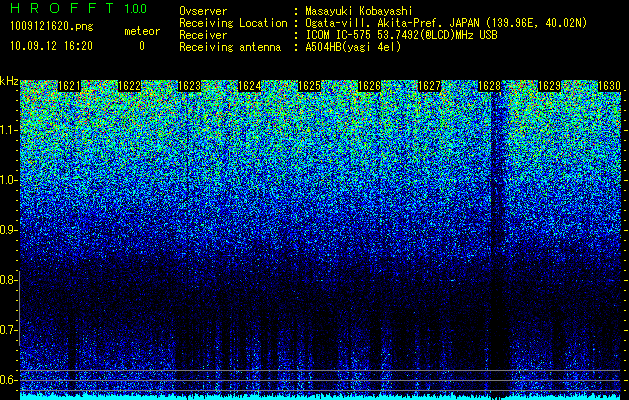Screen dimensions: 629x400
Task: Click the 1621 time marker
Action: (x=69, y=86)
